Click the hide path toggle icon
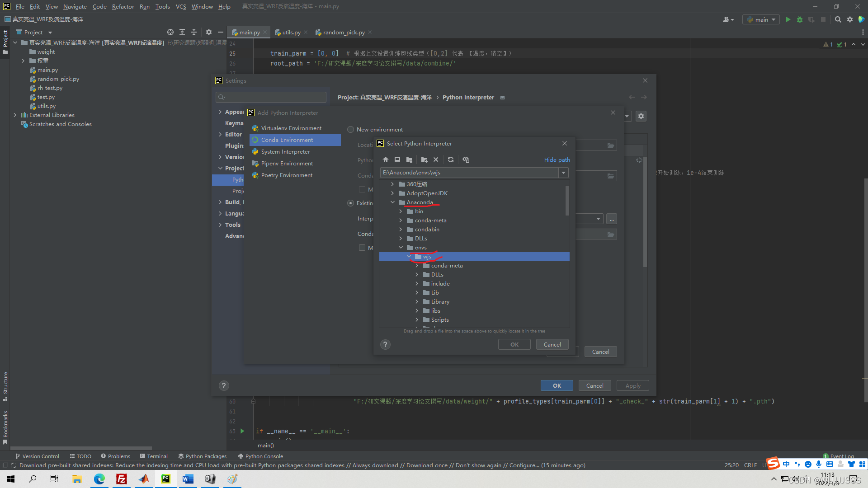 pos(557,159)
